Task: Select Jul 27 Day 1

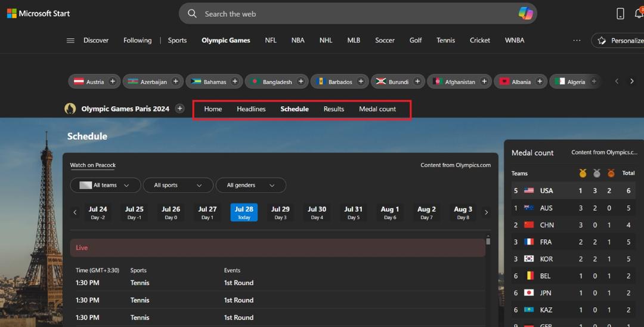Action: click(x=208, y=212)
